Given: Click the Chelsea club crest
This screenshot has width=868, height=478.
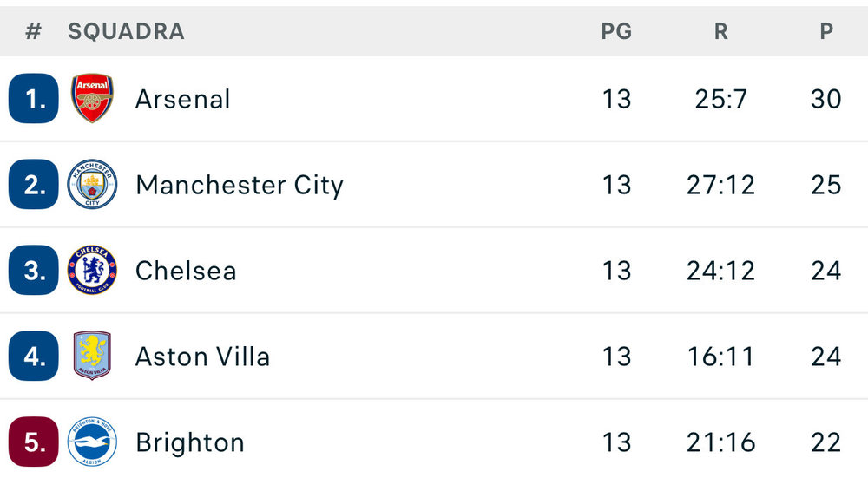Looking at the screenshot, I should click(92, 270).
